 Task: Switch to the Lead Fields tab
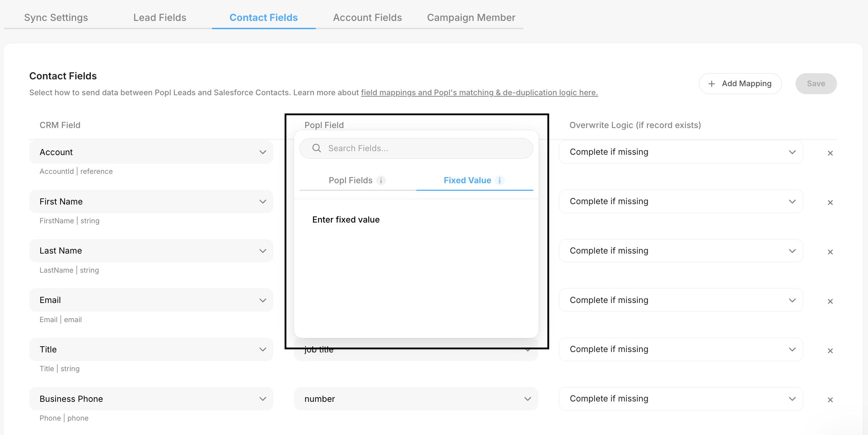click(x=160, y=18)
